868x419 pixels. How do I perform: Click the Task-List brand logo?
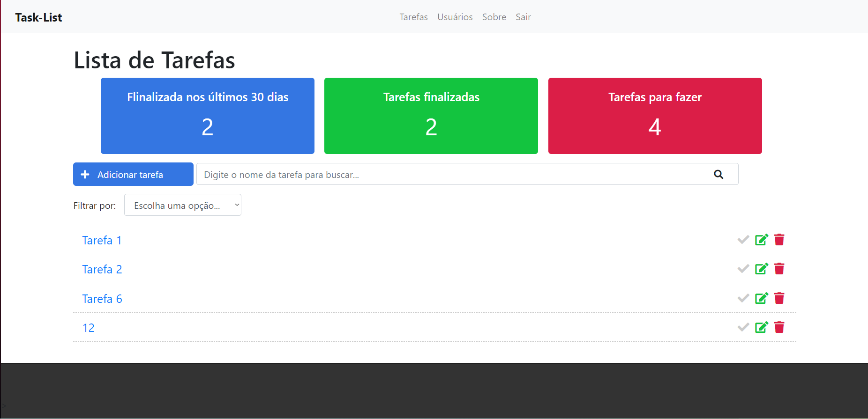38,17
